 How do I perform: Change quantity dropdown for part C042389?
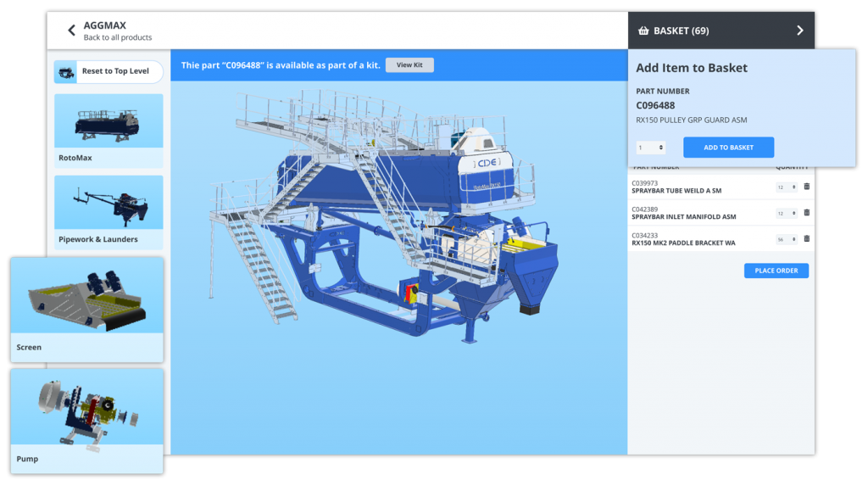[x=787, y=213]
